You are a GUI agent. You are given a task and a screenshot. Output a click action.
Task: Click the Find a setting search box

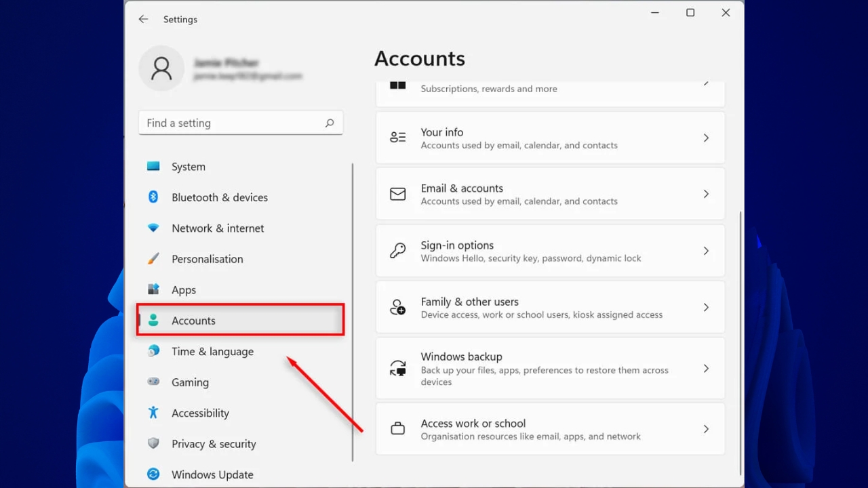click(x=241, y=123)
